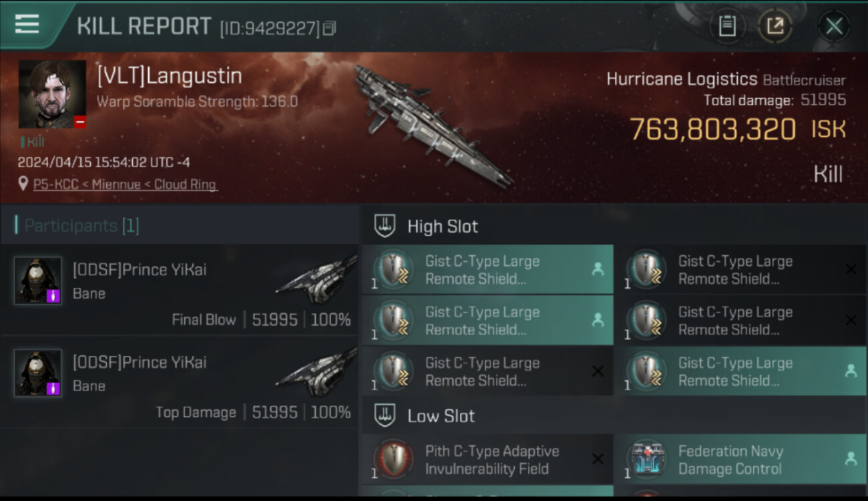Open the clipboard notes icon
The height and width of the screenshot is (501, 868).
click(727, 26)
